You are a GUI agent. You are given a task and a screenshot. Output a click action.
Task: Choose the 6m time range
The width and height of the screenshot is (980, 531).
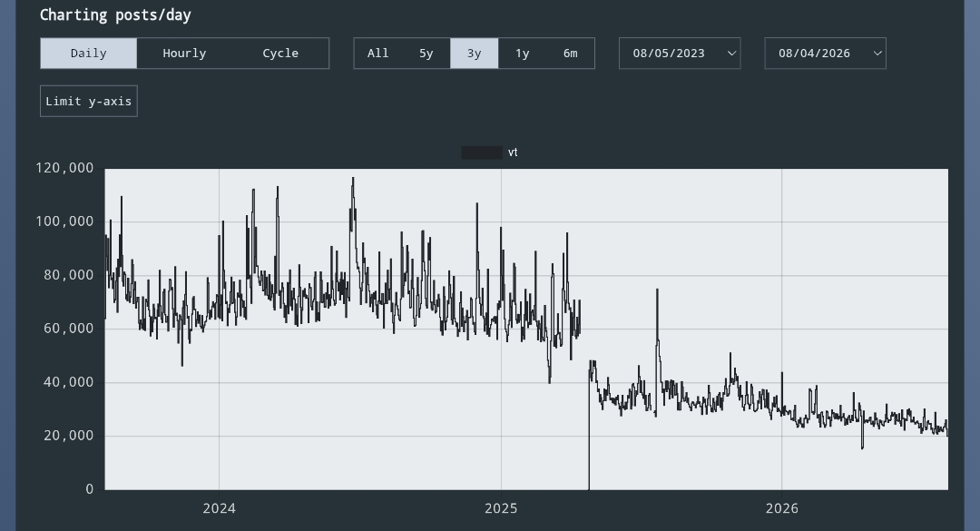point(571,54)
